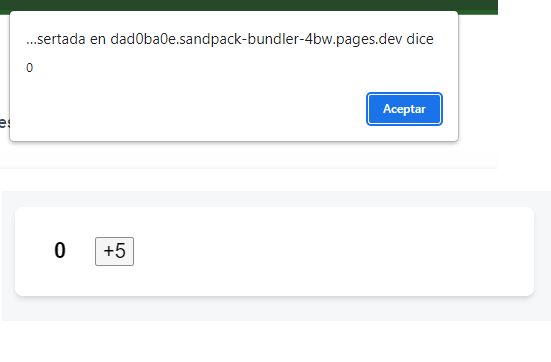
Task: Click the gap between counter 0 and +5
Action: 80,251
